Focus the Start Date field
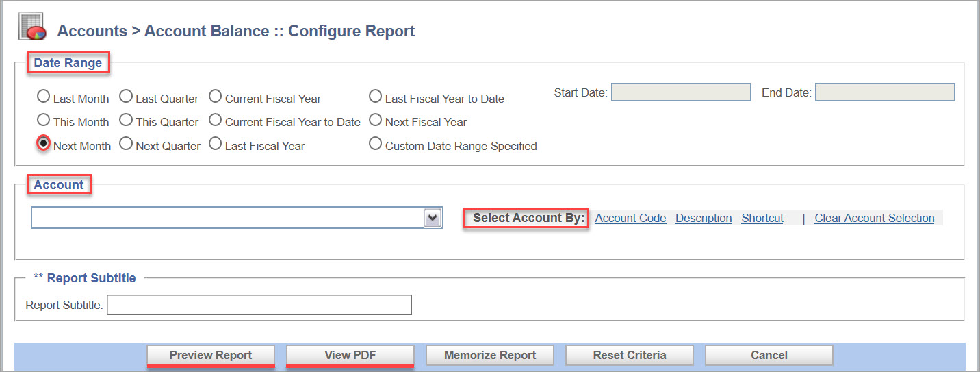This screenshot has width=980, height=372. coord(681,92)
